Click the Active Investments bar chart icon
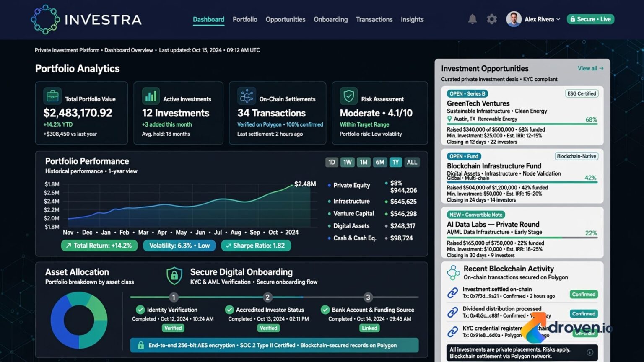 point(151,96)
